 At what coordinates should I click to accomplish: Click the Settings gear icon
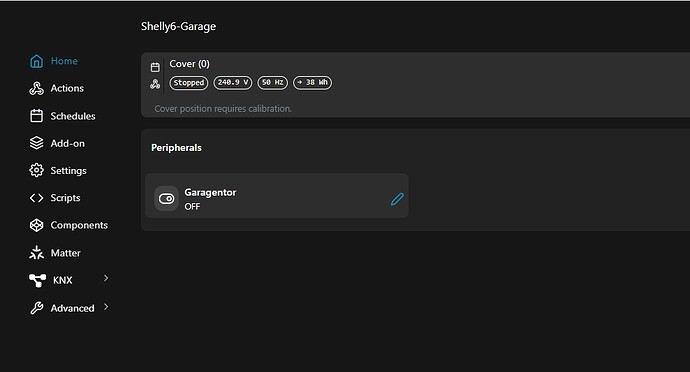[37, 170]
